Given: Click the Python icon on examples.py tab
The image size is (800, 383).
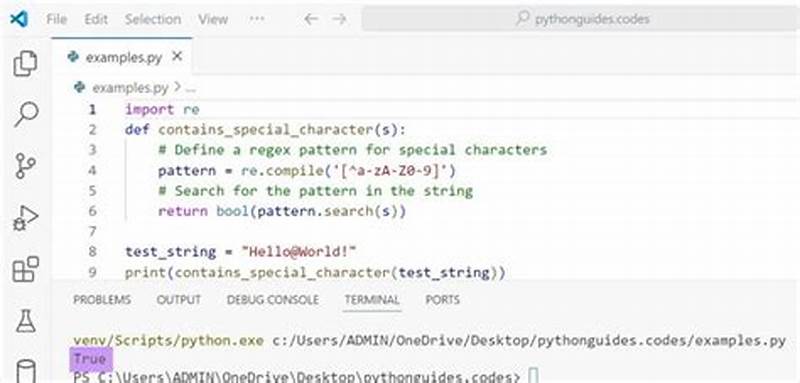Looking at the screenshot, I should coord(73,57).
